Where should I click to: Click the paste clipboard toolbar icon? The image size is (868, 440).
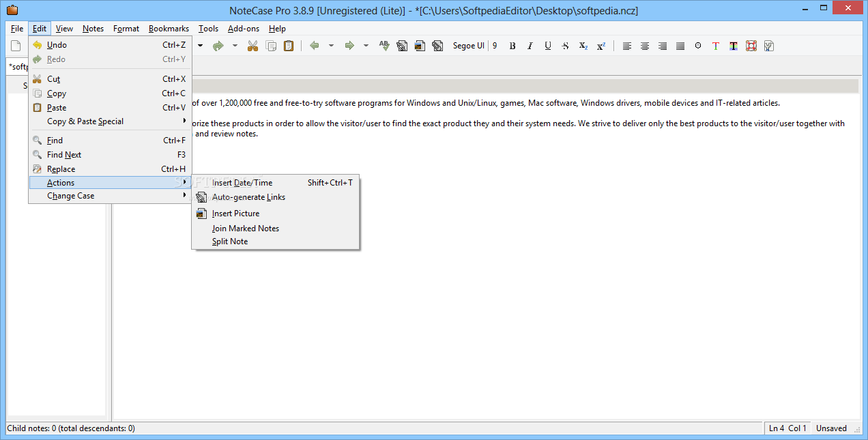(x=289, y=46)
